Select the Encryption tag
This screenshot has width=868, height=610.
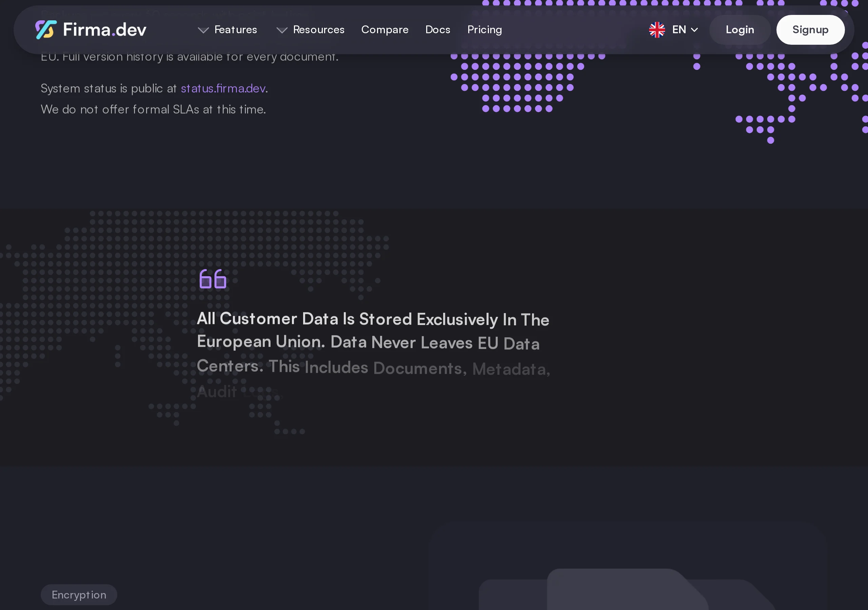pos(79,594)
